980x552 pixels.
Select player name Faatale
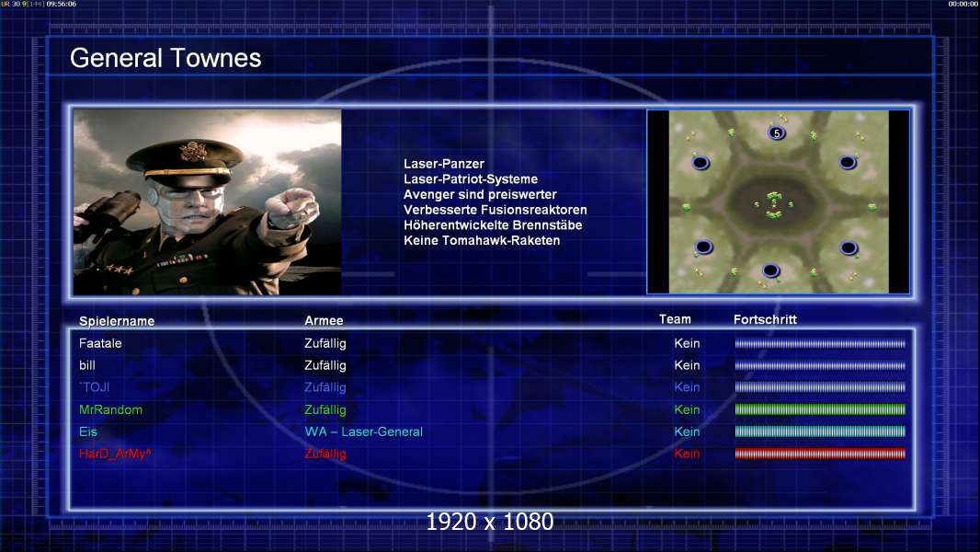(x=100, y=343)
